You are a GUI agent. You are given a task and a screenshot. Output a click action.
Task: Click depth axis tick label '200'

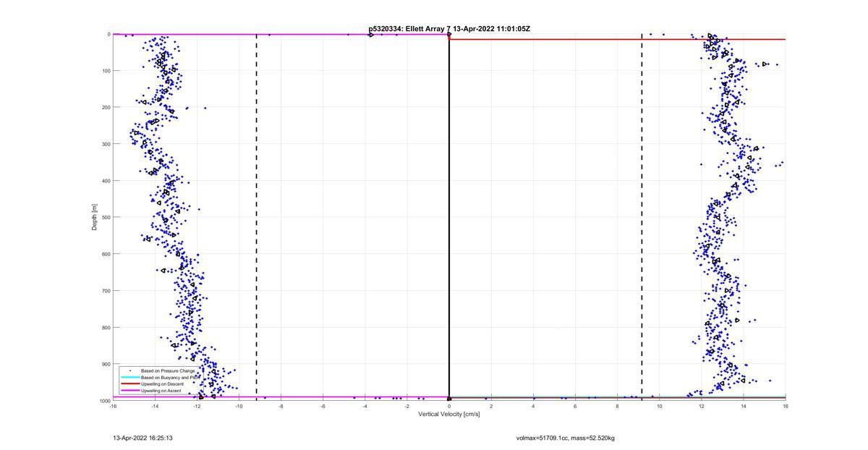point(106,107)
